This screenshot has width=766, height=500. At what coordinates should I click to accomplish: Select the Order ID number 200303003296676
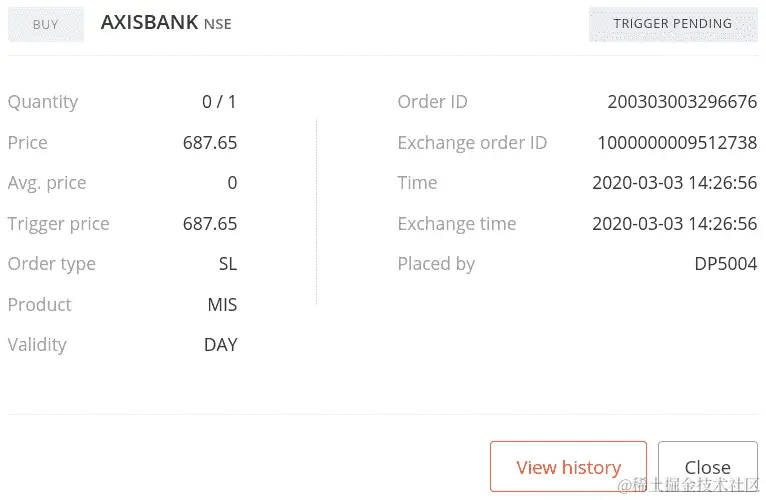(682, 102)
